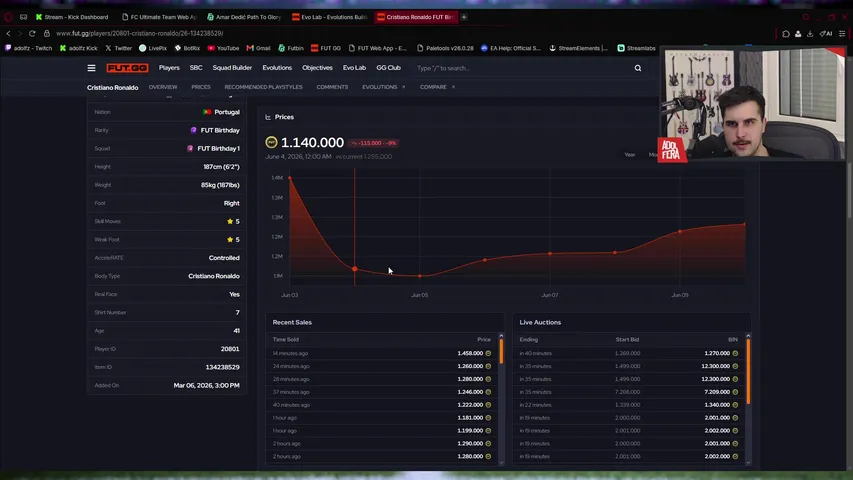The image size is (853, 480).
Task: Go back with the browser back arrow
Action: tap(8, 33)
